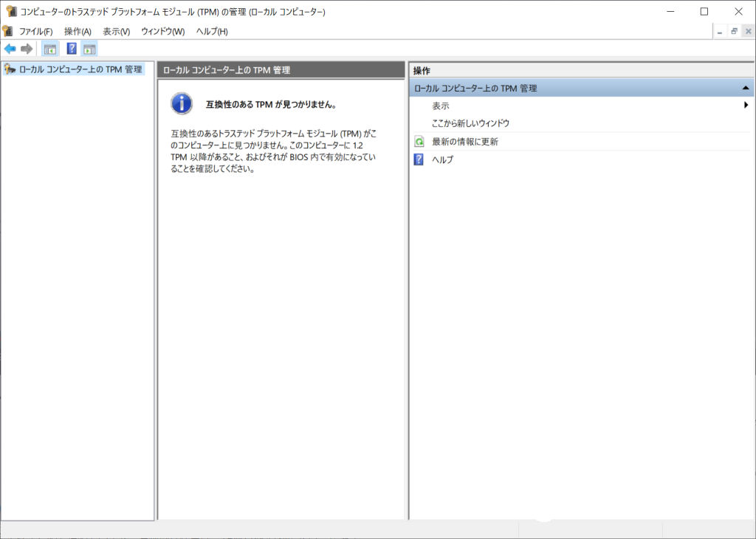Screen dimensions: 756x539
Task: Click the blue Back arrow in toolbar
Action: tap(10, 49)
